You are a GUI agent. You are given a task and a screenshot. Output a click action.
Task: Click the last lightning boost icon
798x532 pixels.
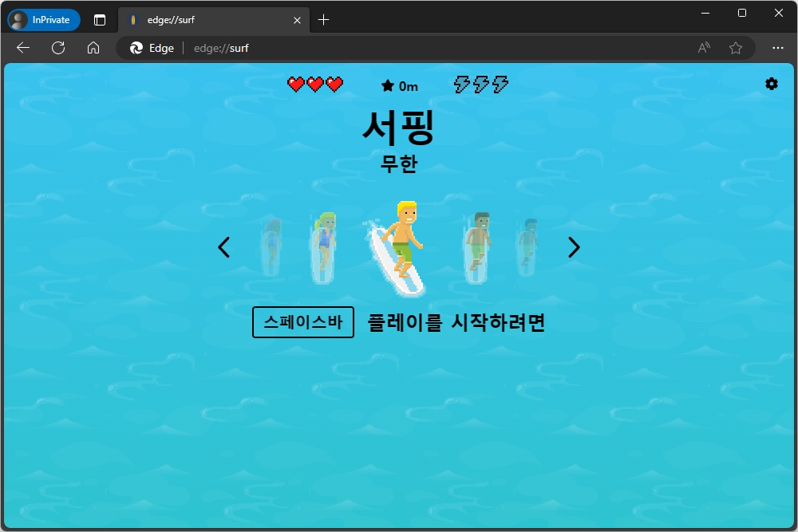[x=500, y=85]
